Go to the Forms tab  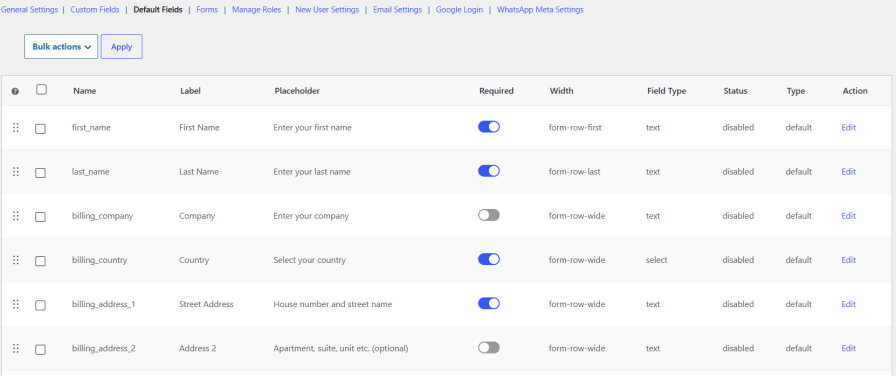click(207, 10)
